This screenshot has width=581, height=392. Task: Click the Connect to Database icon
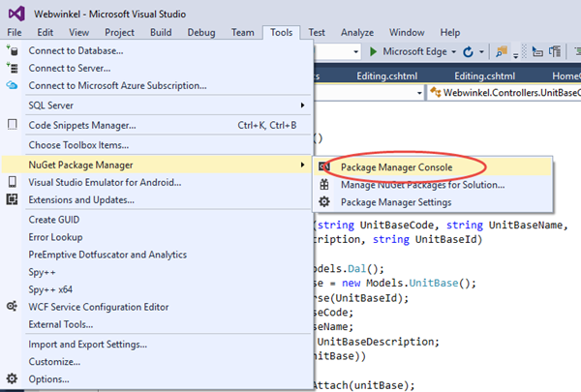(13, 50)
